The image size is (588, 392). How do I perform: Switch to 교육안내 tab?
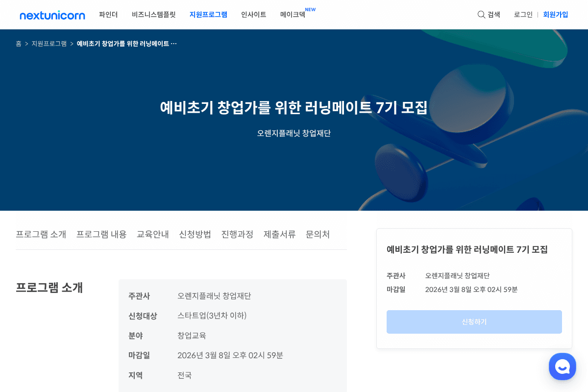(153, 234)
